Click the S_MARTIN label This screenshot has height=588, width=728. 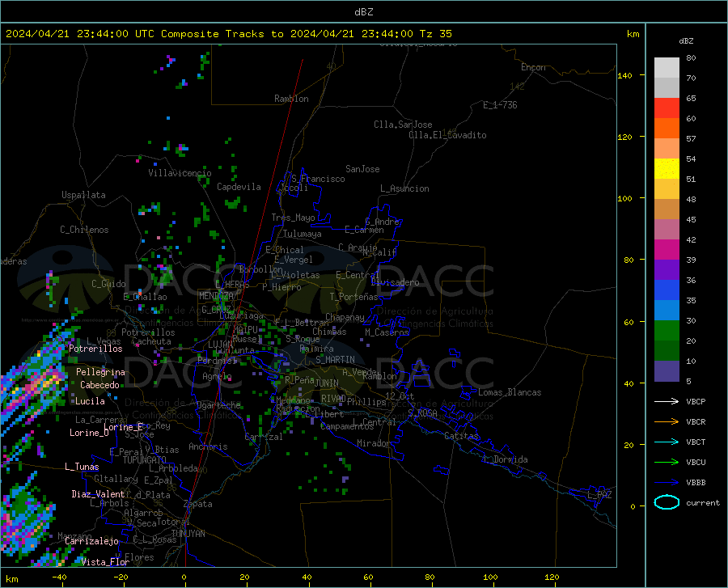(x=335, y=360)
